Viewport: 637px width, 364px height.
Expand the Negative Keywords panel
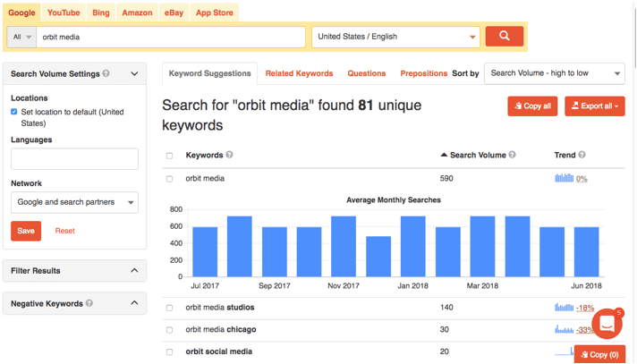tap(134, 303)
